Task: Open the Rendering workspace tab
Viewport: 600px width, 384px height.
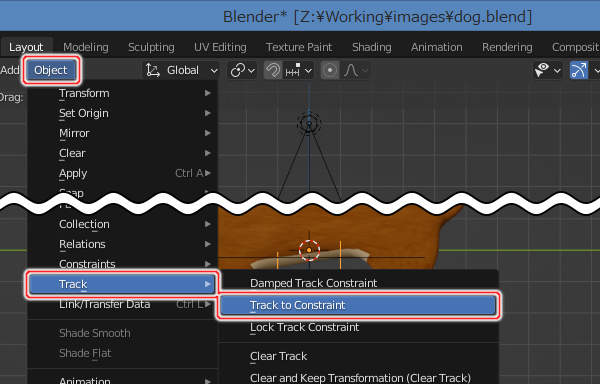Action: pyautogui.click(x=507, y=47)
